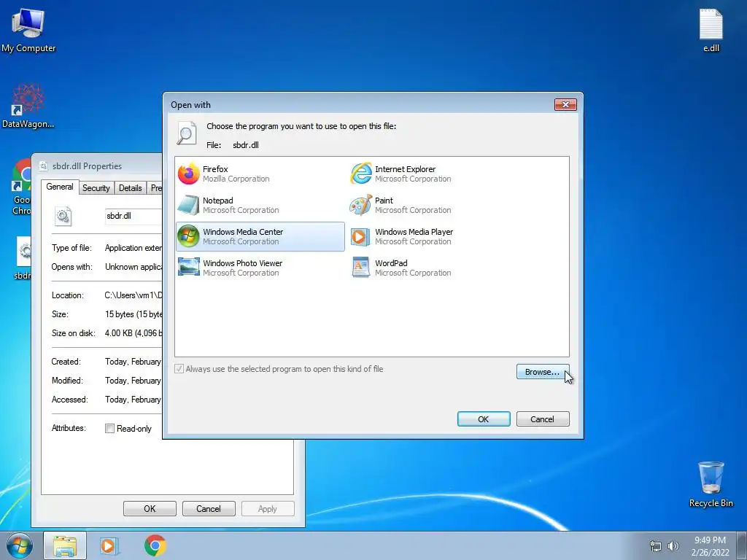
Task: Pick Windows Photo Viewer icon
Action: [188, 267]
